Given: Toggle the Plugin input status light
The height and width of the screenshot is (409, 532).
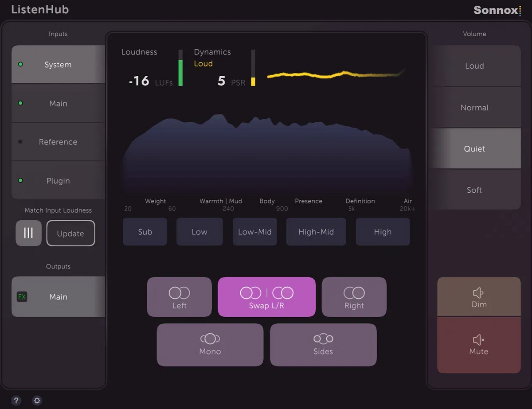Looking at the screenshot, I should click(20, 181).
